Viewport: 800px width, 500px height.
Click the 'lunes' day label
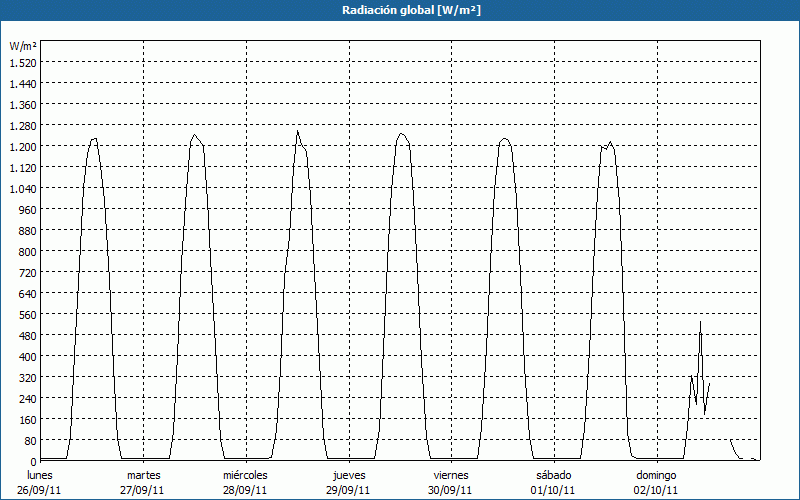tap(40, 475)
